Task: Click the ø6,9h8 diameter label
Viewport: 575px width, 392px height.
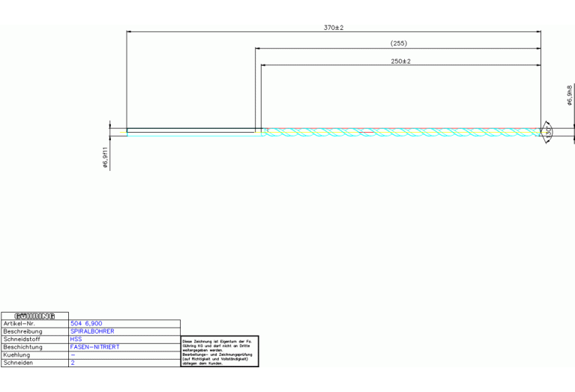Action: pos(570,94)
